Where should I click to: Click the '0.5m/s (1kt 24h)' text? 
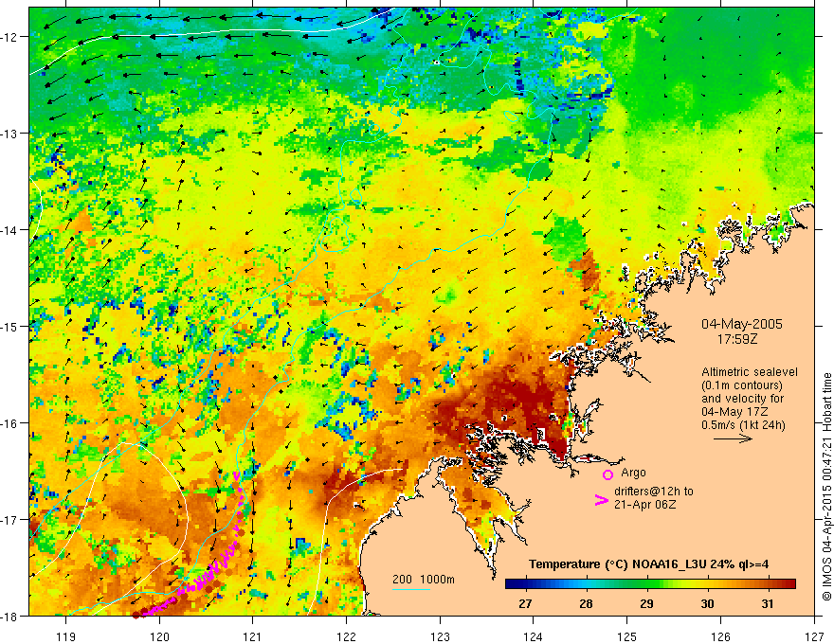coord(743,424)
